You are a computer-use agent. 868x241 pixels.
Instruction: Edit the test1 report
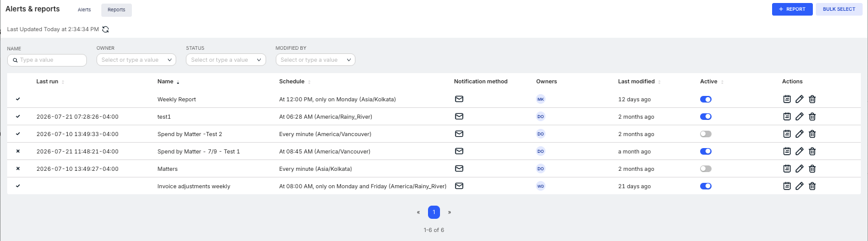(800, 116)
